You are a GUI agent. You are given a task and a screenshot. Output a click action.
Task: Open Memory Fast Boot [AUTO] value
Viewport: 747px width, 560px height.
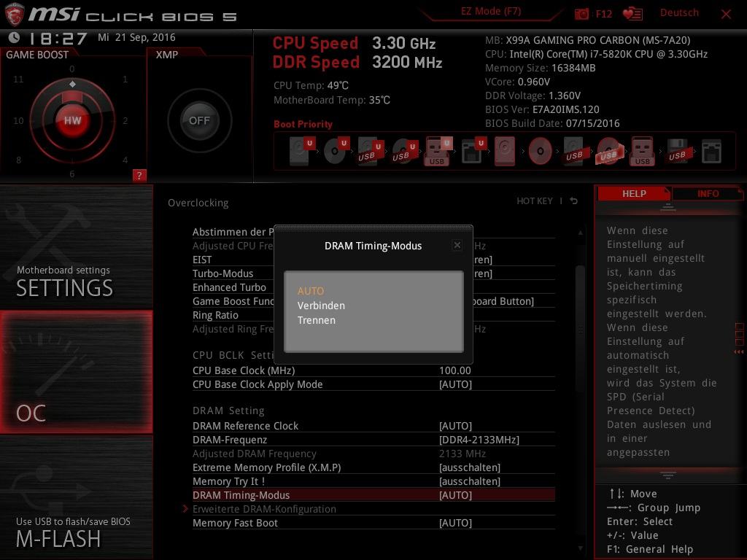click(x=455, y=523)
